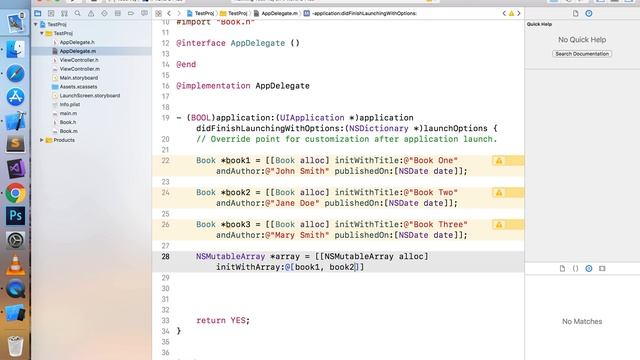Screen dimensions: 640x360
Task: Open LaunchScreen.storyboard file
Action: pos(89,96)
